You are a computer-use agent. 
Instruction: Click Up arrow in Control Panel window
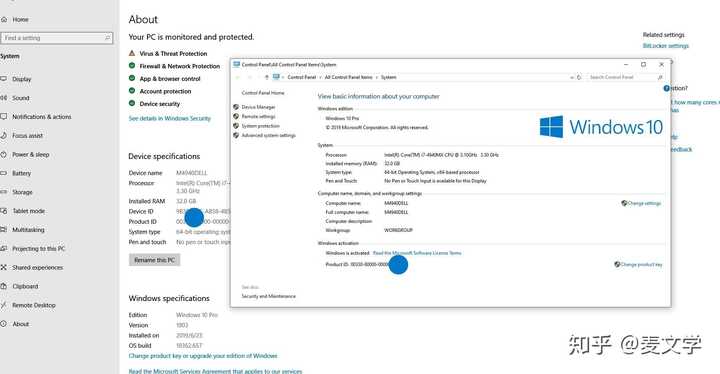266,77
